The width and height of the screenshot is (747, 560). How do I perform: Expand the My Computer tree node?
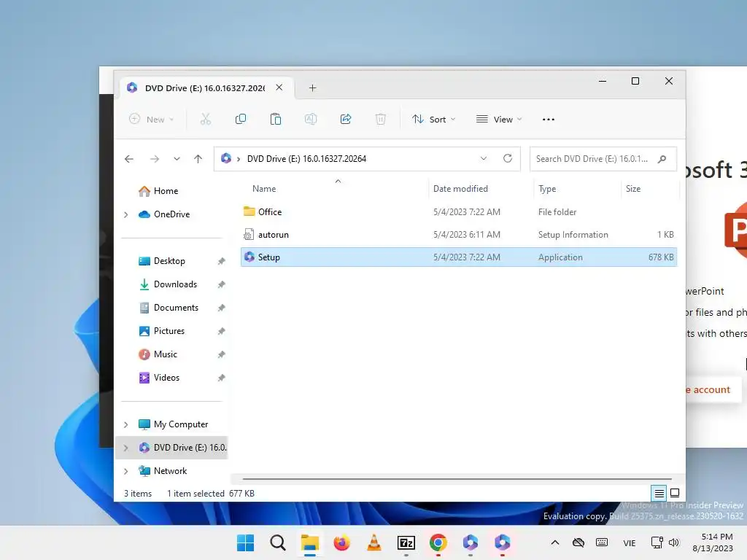coord(125,424)
